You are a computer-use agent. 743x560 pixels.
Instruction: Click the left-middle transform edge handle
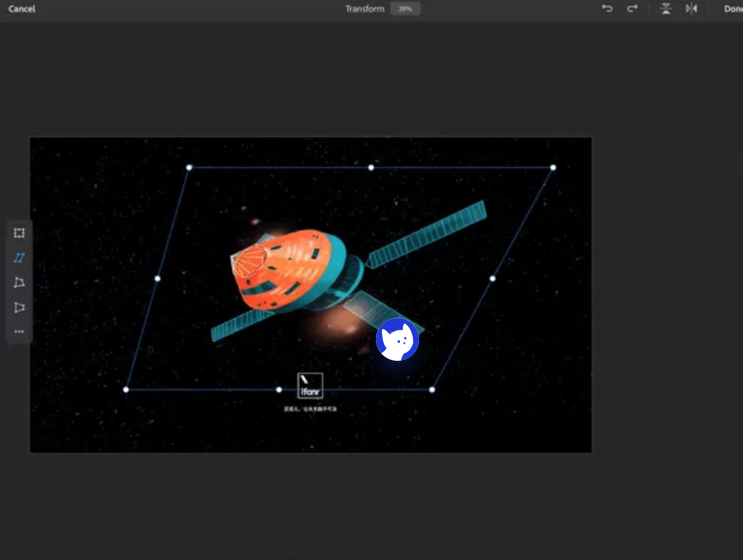[x=157, y=278]
